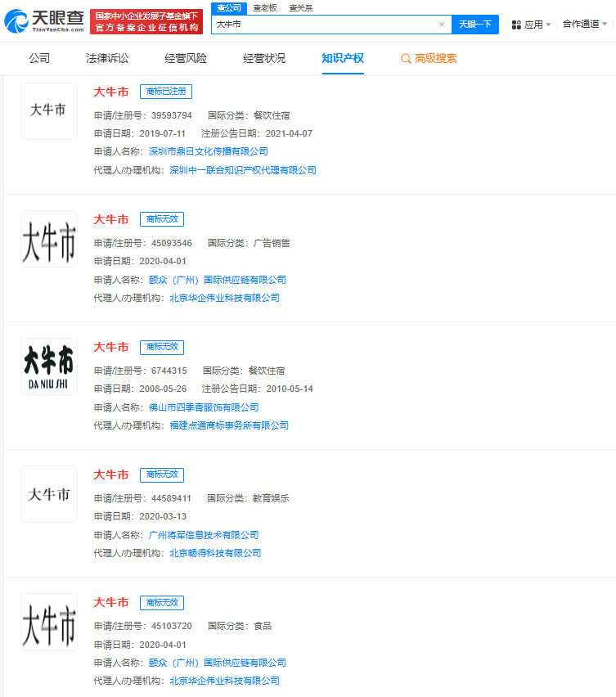Open applicant 深圳市鼎日文化传播有限公司

(x=208, y=151)
